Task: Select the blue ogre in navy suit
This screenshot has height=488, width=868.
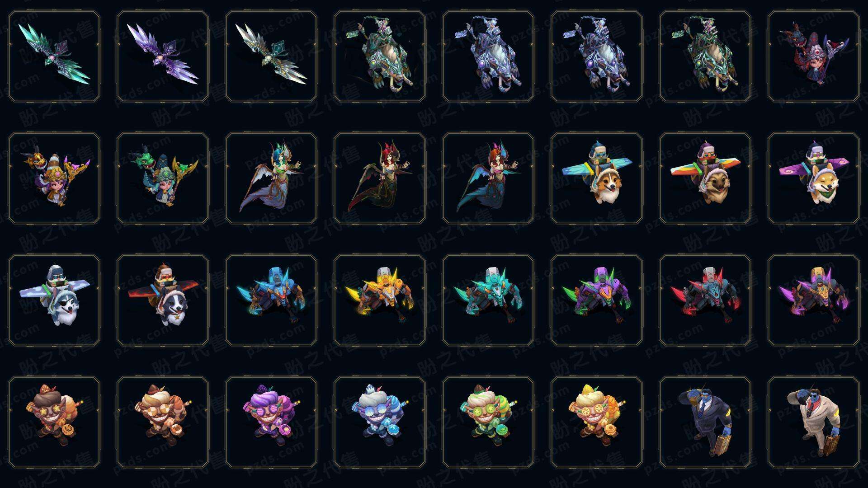Action: coord(705,422)
